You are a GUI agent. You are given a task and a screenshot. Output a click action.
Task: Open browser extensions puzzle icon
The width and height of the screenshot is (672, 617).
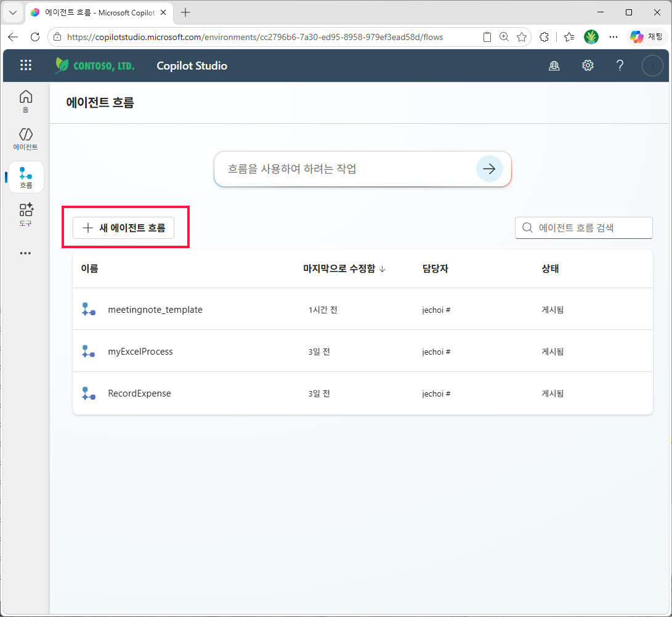tap(544, 38)
